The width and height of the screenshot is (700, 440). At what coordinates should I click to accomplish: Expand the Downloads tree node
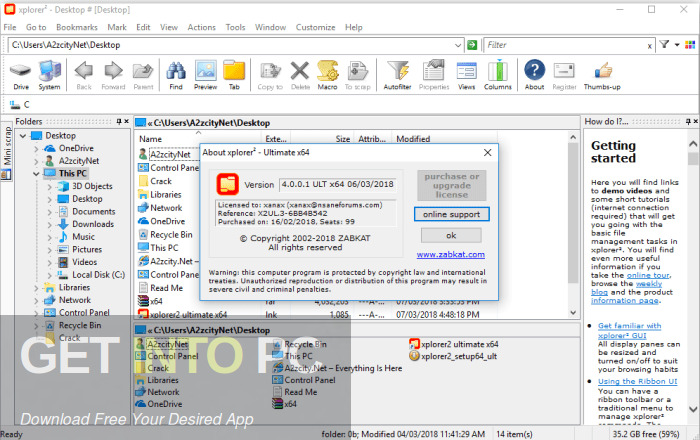pos(50,224)
